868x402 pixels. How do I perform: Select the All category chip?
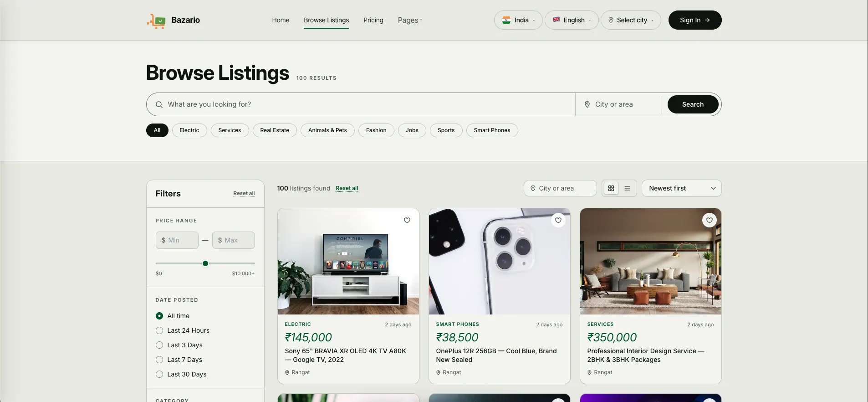point(157,130)
